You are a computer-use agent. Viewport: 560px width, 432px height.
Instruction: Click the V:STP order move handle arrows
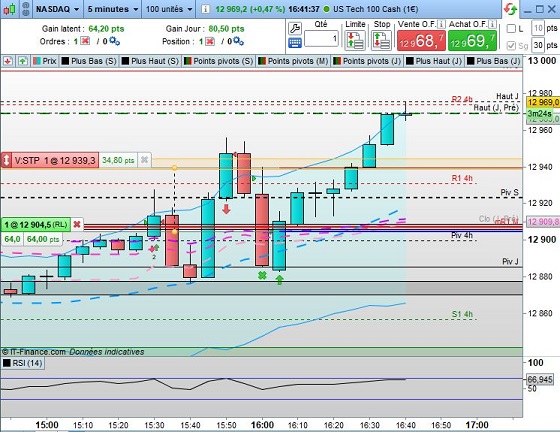(6, 160)
